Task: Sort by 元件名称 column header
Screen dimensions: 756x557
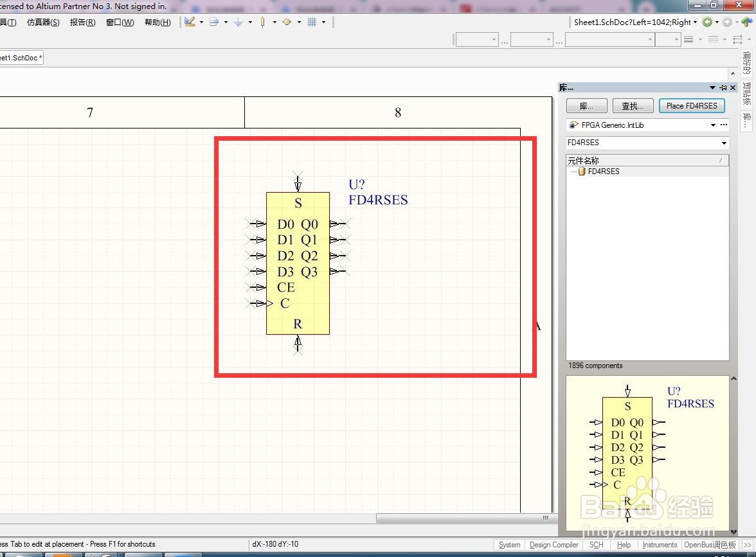Action: click(647, 161)
